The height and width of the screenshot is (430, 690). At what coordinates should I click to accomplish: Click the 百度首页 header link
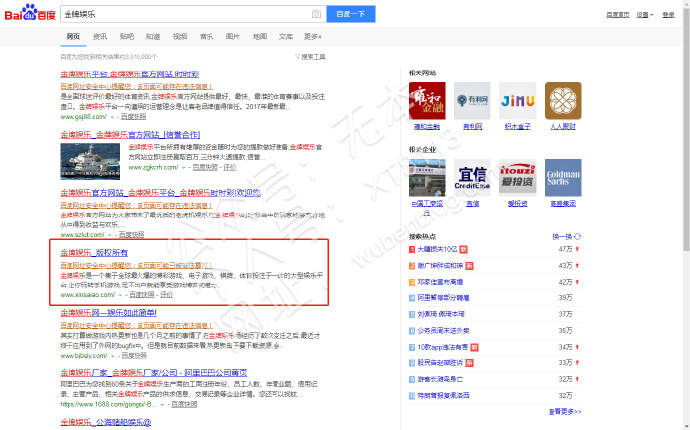tap(618, 15)
